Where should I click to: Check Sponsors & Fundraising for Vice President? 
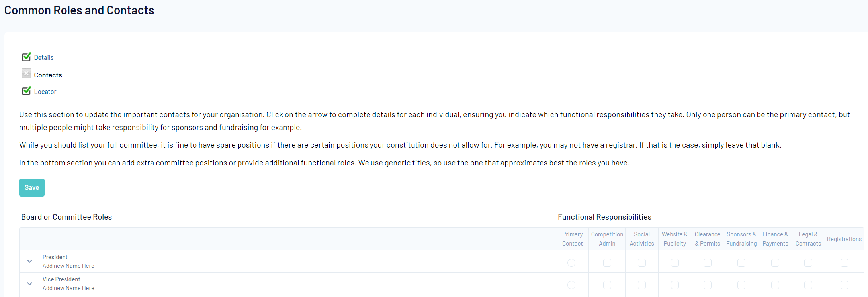pos(741,285)
